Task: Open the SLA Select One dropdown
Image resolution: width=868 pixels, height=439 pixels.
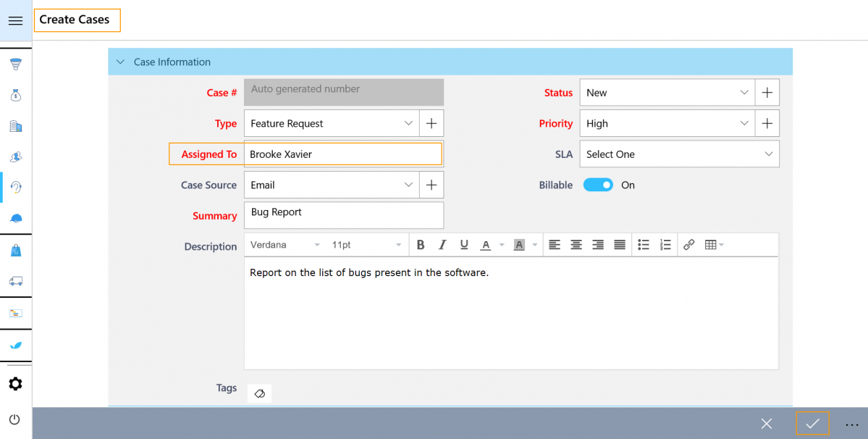Action: (679, 154)
